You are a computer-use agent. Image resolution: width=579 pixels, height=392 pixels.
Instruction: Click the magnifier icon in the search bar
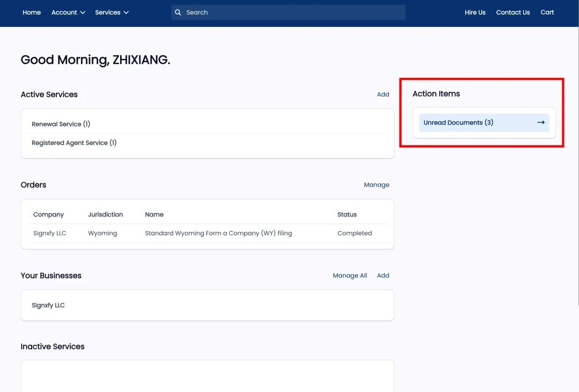(178, 12)
